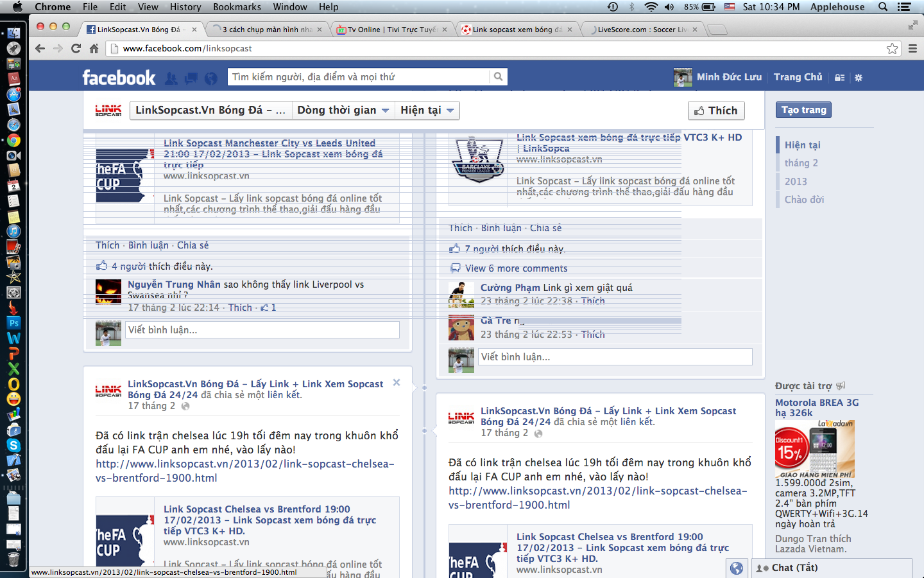The image size is (924, 578).
Task: Open the LinkSopcast.Vn Bóng Đá page dropdown
Action: pyautogui.click(x=210, y=110)
